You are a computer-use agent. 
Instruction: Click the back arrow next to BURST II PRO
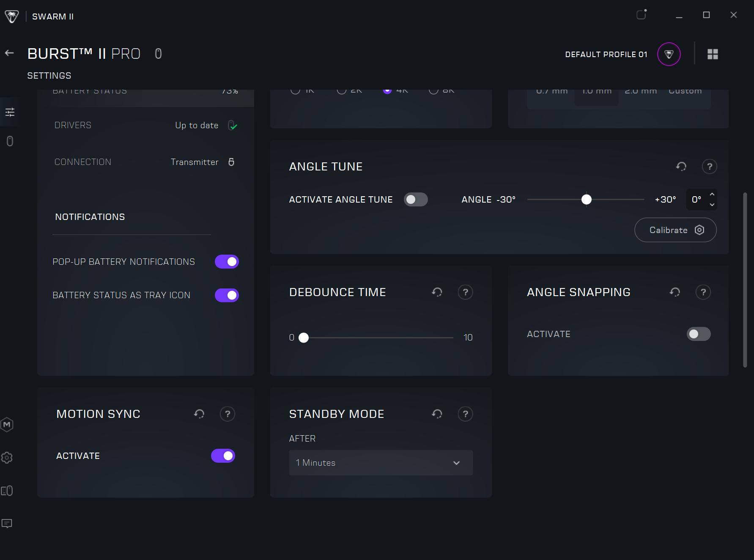(x=9, y=53)
